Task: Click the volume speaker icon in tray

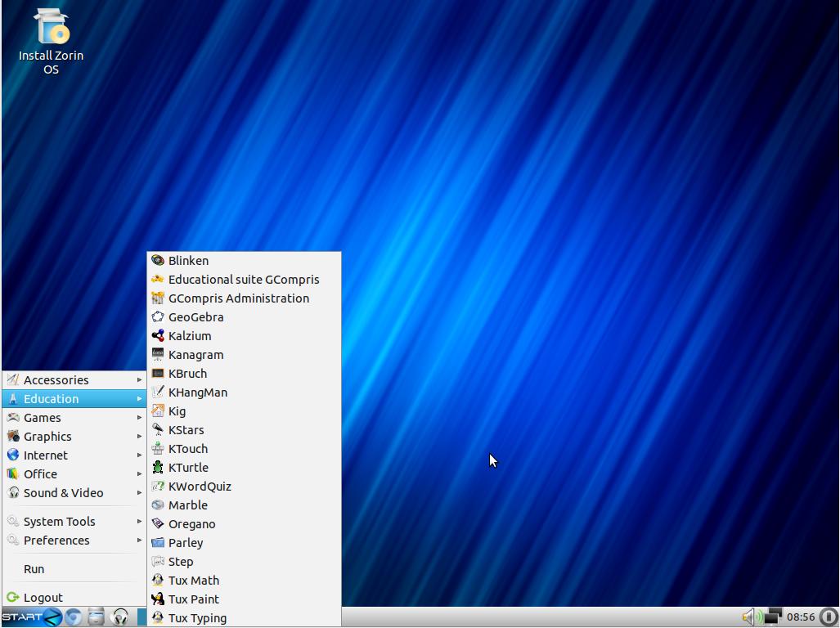Action: [x=748, y=617]
